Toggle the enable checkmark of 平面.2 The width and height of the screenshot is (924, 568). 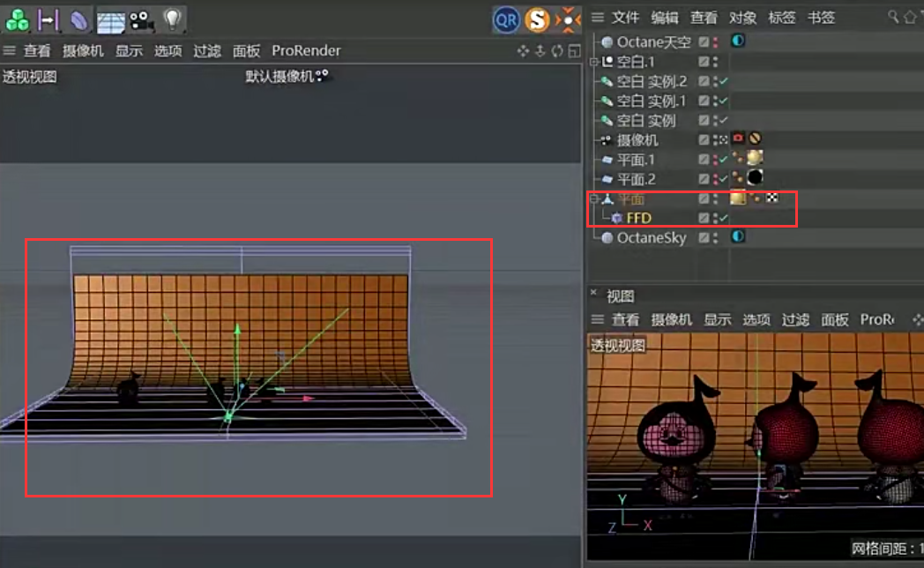(724, 179)
